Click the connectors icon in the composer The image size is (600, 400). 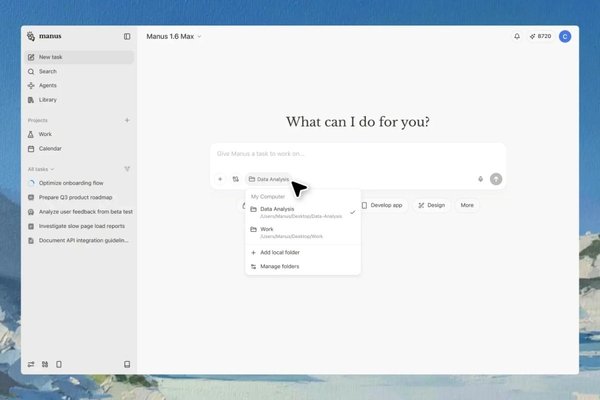tap(236, 179)
